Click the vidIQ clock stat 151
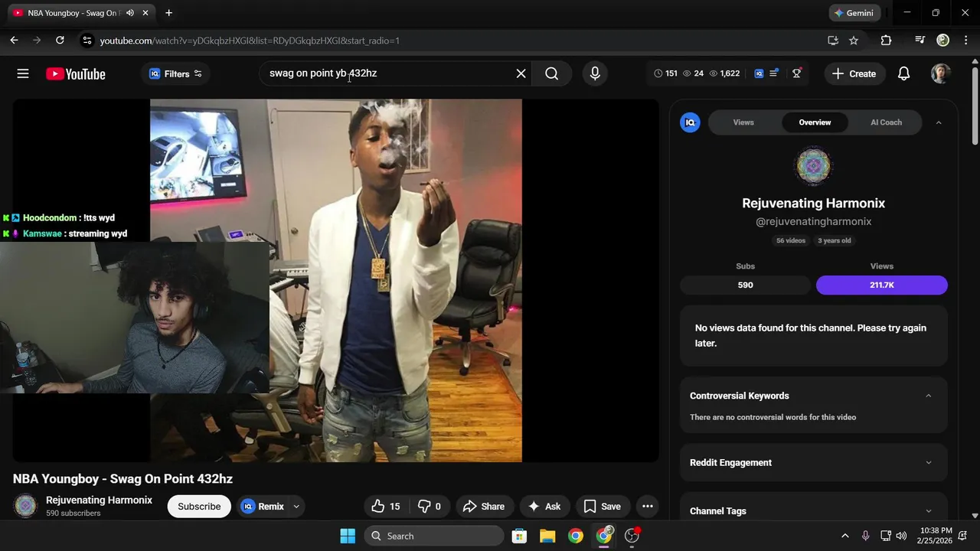The height and width of the screenshot is (551, 980). (x=665, y=73)
